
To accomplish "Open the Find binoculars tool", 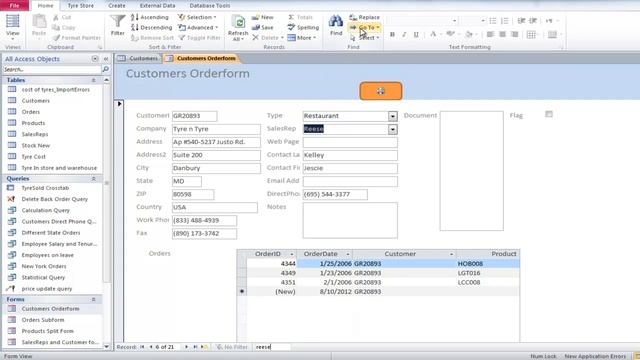I will [x=336, y=25].
